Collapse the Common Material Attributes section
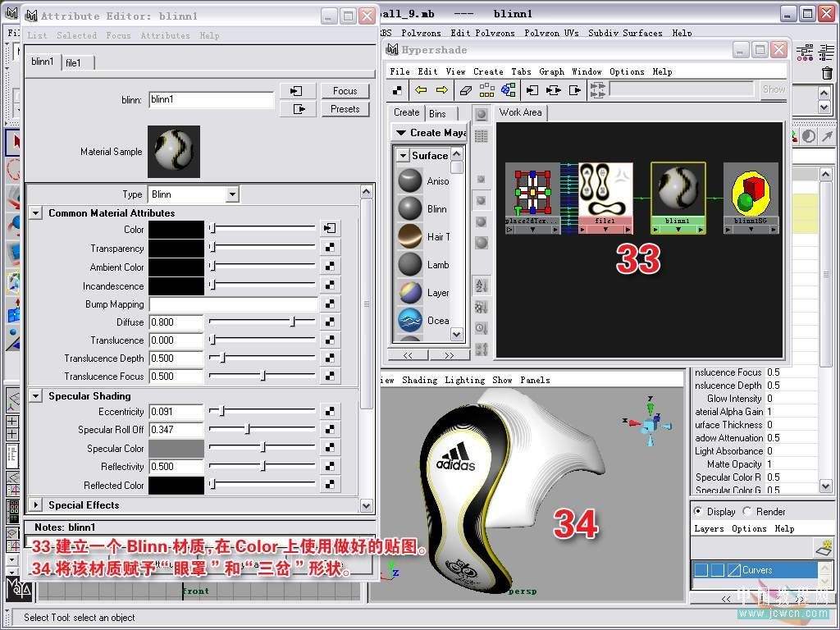840x630 pixels. point(35,213)
